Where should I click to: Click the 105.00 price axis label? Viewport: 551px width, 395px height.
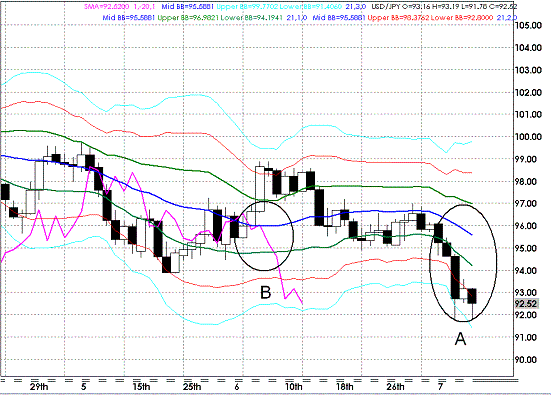coord(528,25)
